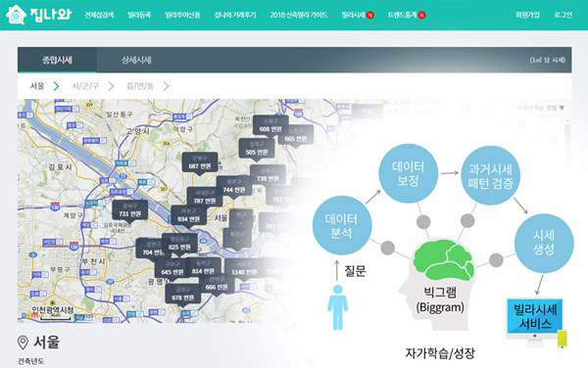Click highway shield 120 on the map
Viewport: 588px width, 368px height.
point(73,247)
